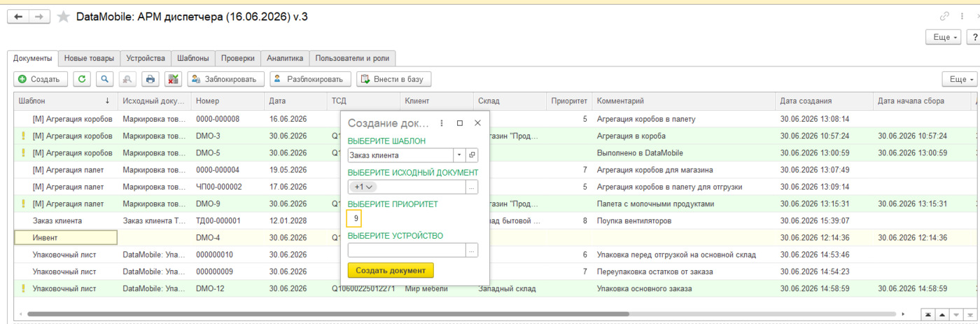The image size is (980, 324).
Task: Click the Заблокировать button
Action: 226,79
